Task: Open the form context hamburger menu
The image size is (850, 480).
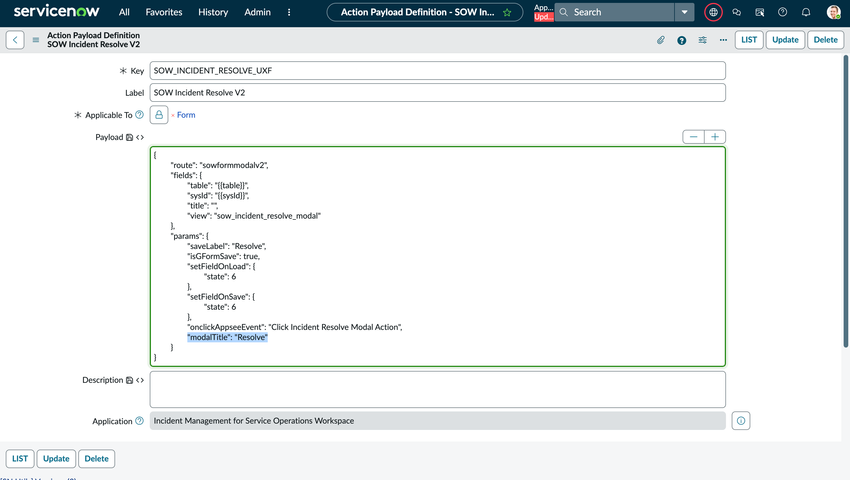Action: click(x=36, y=40)
